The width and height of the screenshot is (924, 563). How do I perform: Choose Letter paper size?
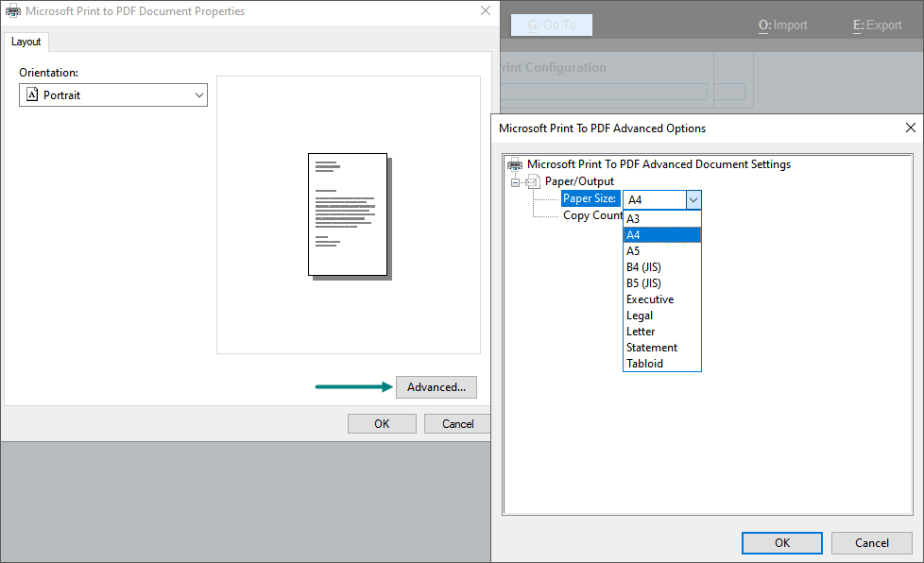[x=641, y=331]
